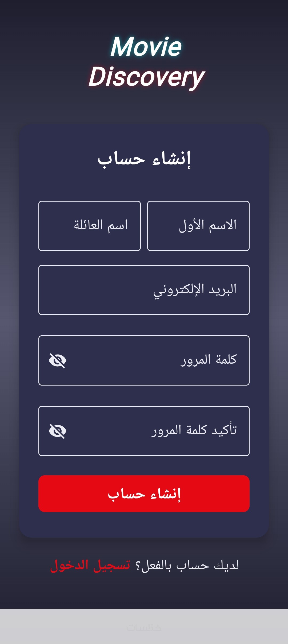Click the crossed-eye icon beside كلمة المرور

(58, 360)
